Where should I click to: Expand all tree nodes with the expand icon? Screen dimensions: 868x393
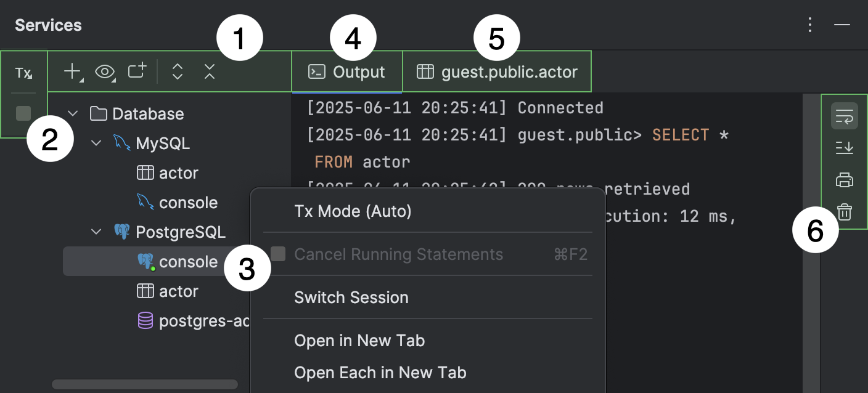177,71
